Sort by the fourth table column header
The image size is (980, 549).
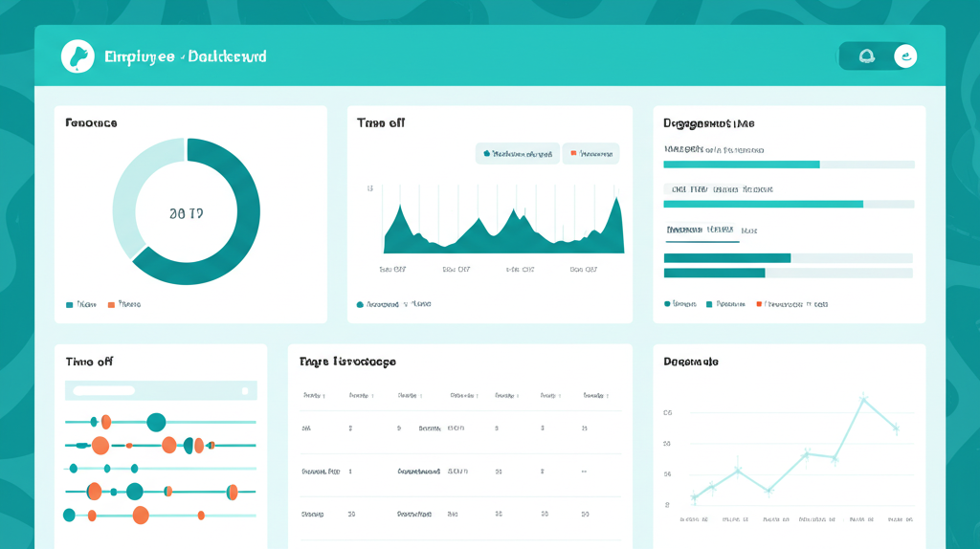(x=463, y=395)
